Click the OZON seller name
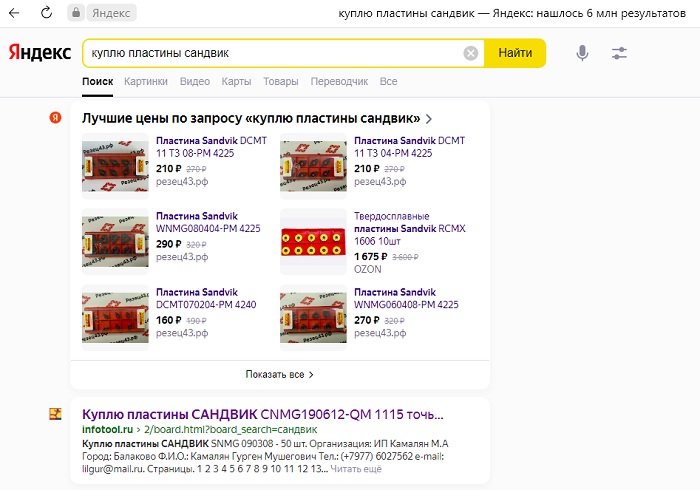 pyautogui.click(x=368, y=269)
